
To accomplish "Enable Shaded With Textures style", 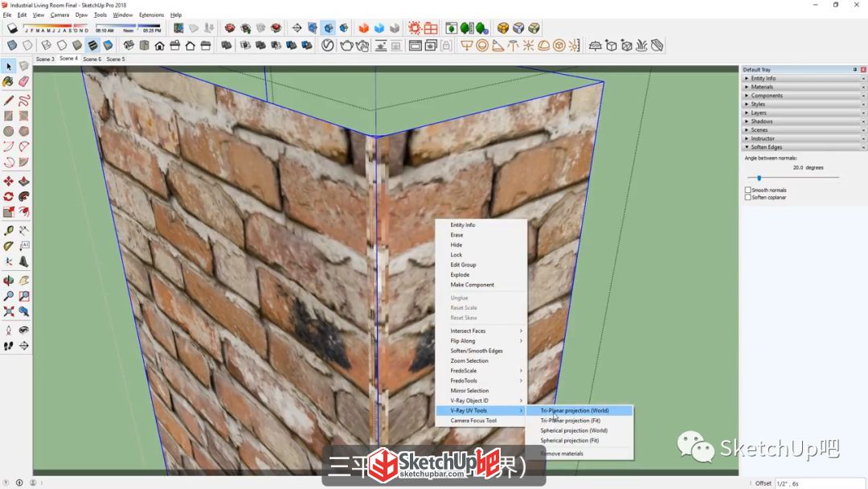I will (x=92, y=45).
